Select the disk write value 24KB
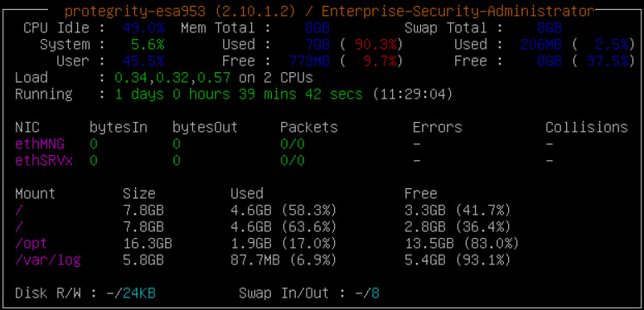The image size is (644, 310). (139, 293)
